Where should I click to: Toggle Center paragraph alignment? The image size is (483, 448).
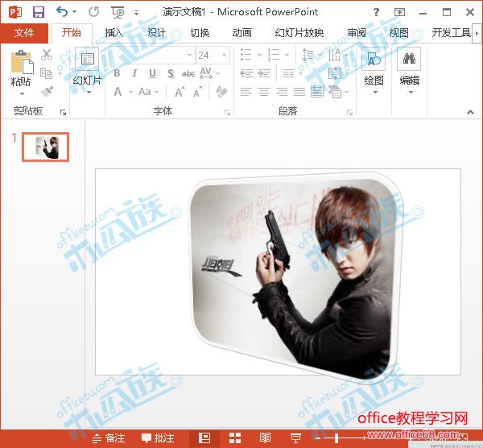(264, 92)
